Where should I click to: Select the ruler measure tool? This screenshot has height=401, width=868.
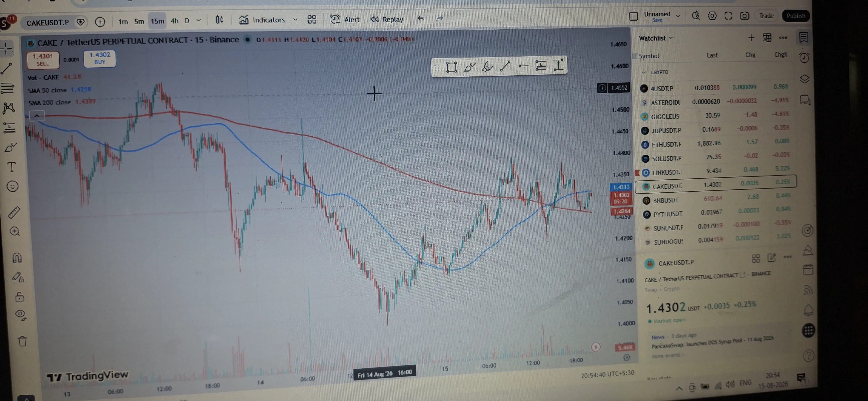click(14, 212)
